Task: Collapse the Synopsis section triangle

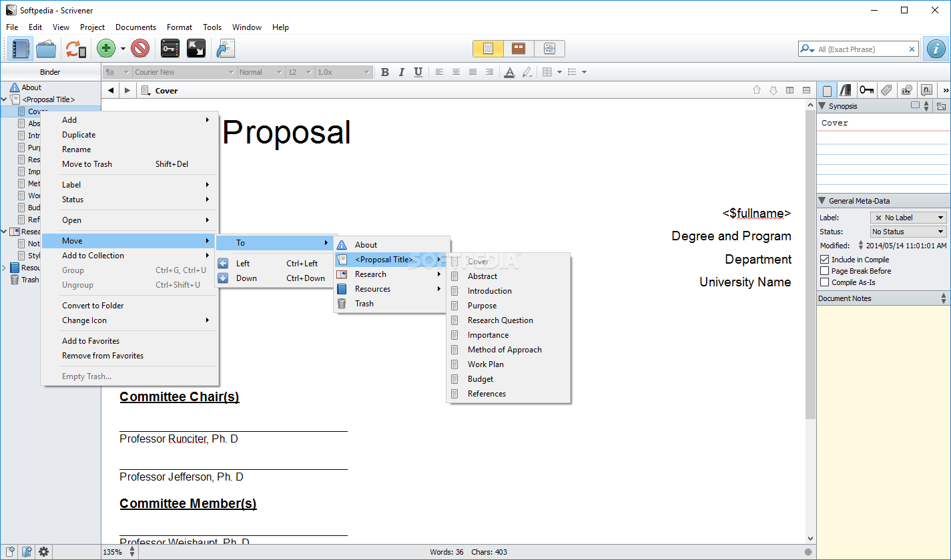Action: point(822,106)
